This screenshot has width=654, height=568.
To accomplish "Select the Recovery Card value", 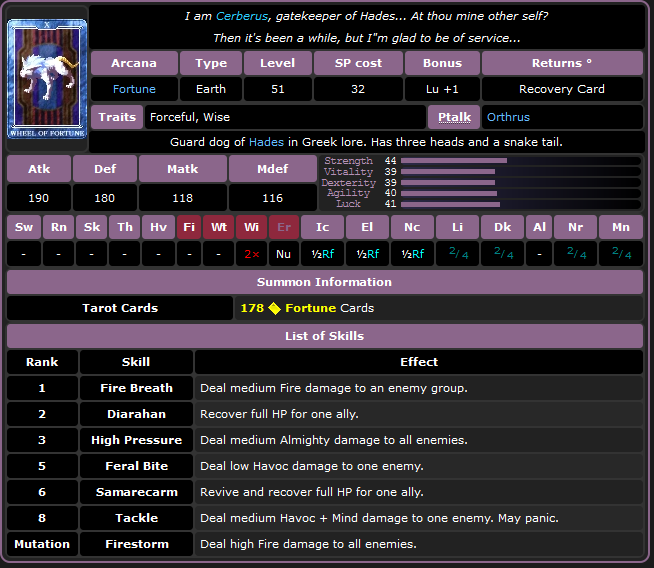I will (562, 89).
